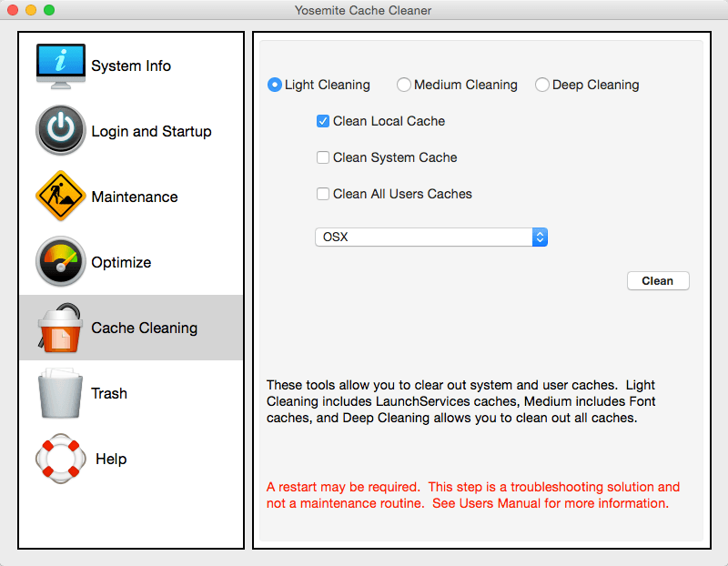Click the Help lifebuoy icon

(x=61, y=459)
